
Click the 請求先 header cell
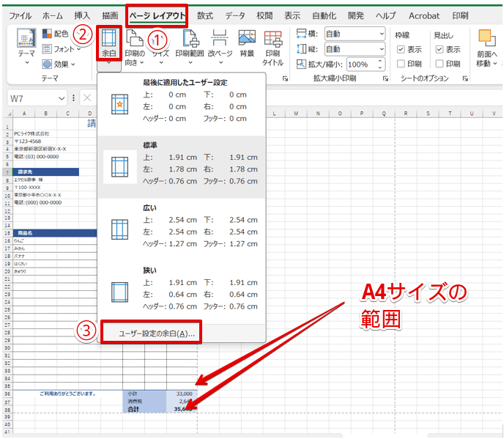click(x=45, y=171)
